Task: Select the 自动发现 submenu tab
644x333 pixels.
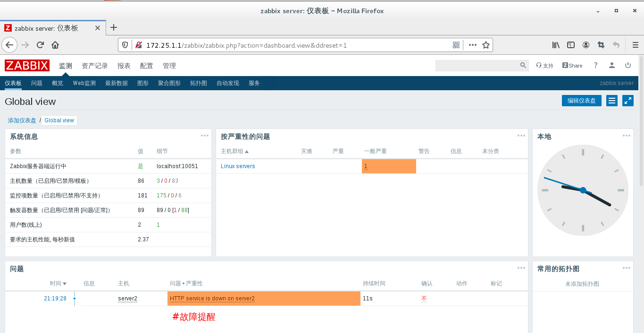Action: click(228, 83)
